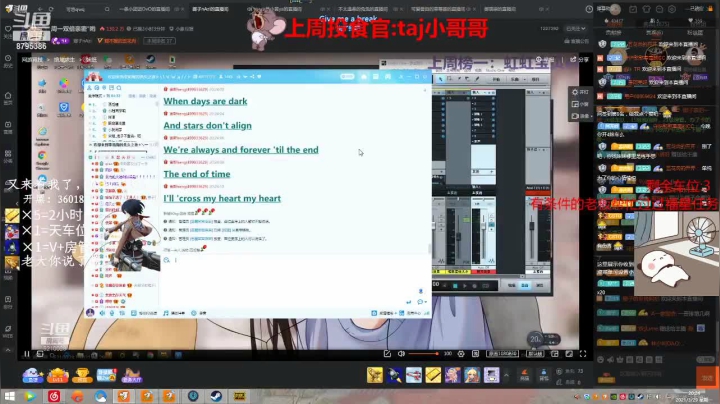The width and height of the screenshot is (720, 404).
Task: Open the trophy activity icon bottom left
Action: pos(82,375)
